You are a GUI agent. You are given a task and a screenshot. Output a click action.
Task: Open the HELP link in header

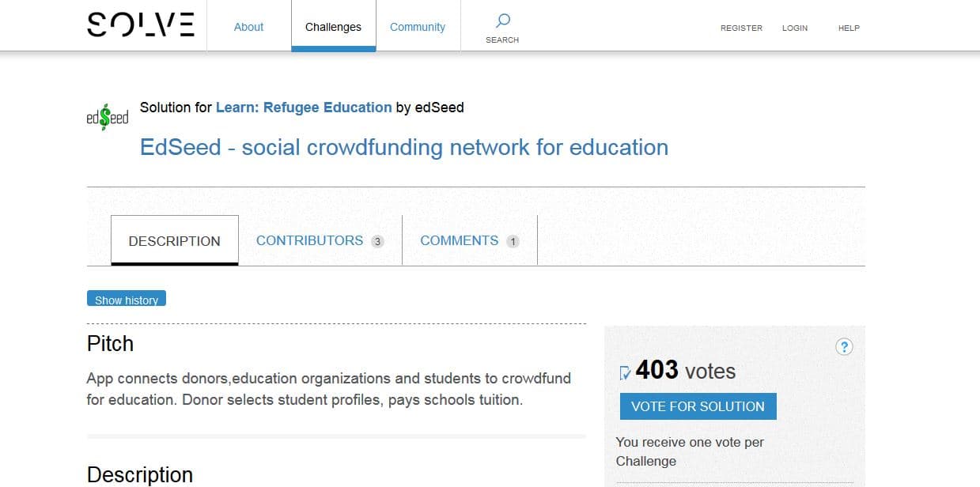[x=849, y=28]
